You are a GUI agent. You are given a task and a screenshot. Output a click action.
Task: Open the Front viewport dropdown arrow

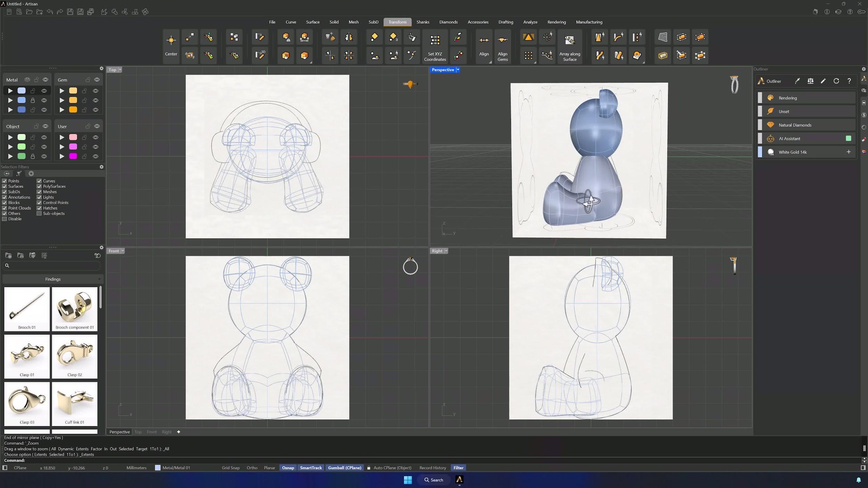[123, 251]
